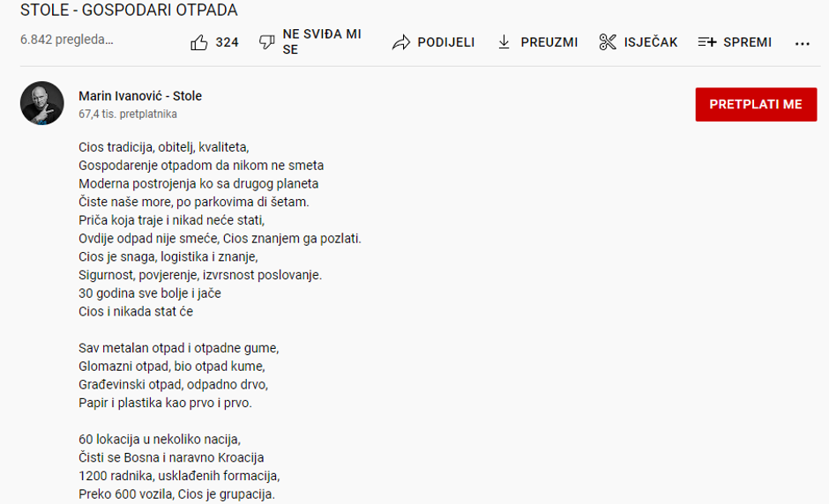Viewport: 829px width, 504px height.
Task: Like the video with the thumbs-up icon
Action: 199,42
